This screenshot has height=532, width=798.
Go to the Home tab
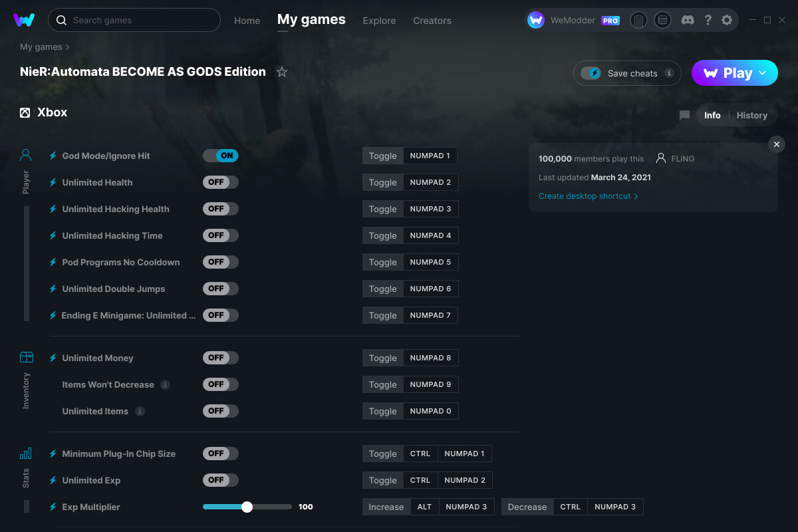click(x=247, y=21)
